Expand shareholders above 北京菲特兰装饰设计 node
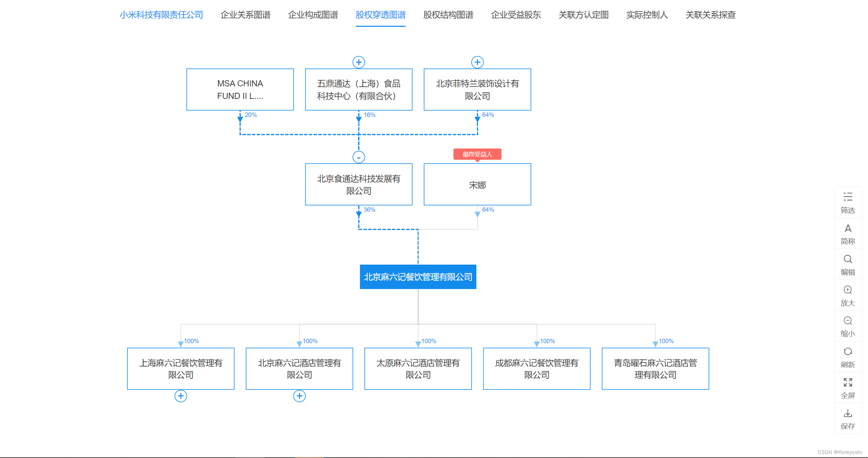This screenshot has width=868, height=458. tap(477, 62)
